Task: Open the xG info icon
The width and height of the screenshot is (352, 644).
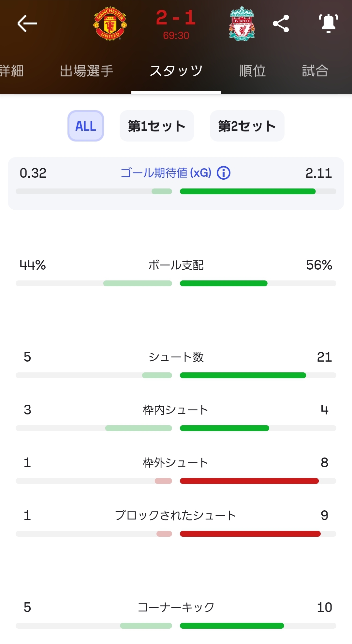Action: click(224, 173)
